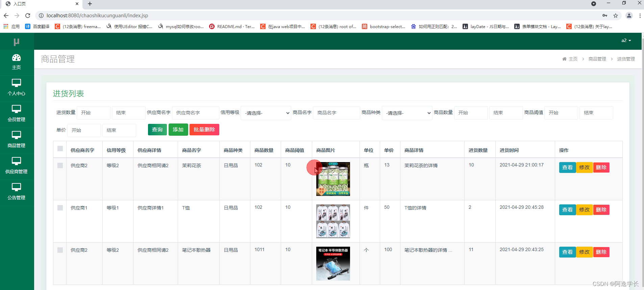Open the freemarker CSDN bookmark
The image size is (644, 290).
(x=78, y=26)
